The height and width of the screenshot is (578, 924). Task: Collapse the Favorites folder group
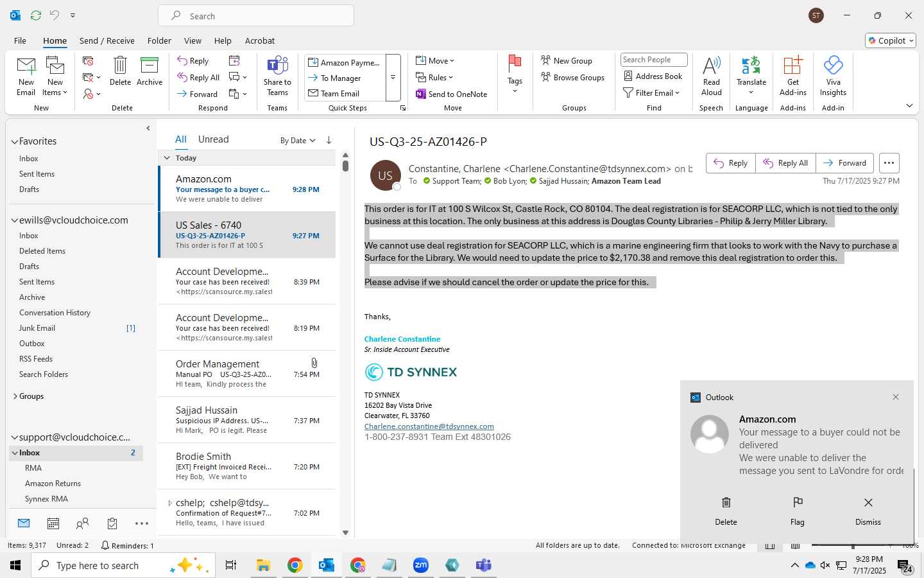click(x=14, y=141)
